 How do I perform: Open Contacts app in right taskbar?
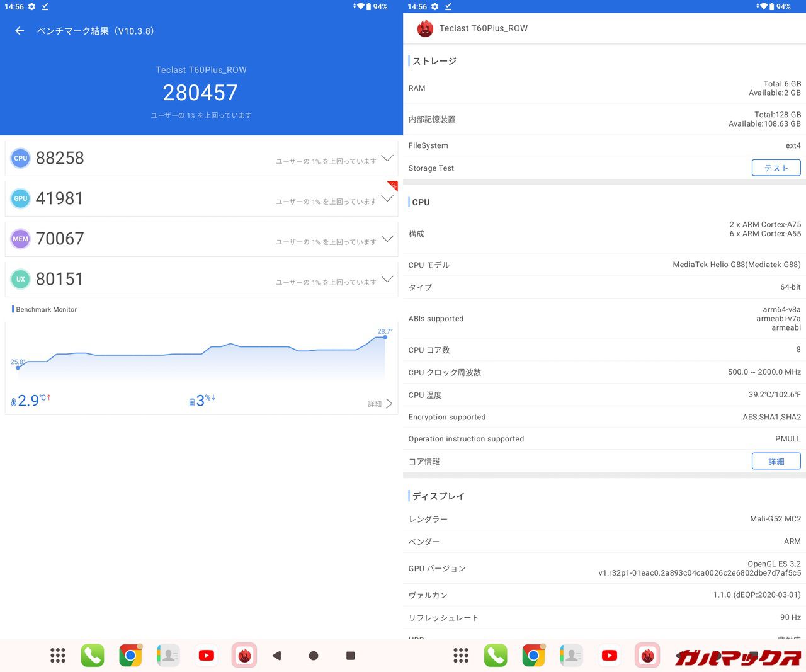click(571, 656)
